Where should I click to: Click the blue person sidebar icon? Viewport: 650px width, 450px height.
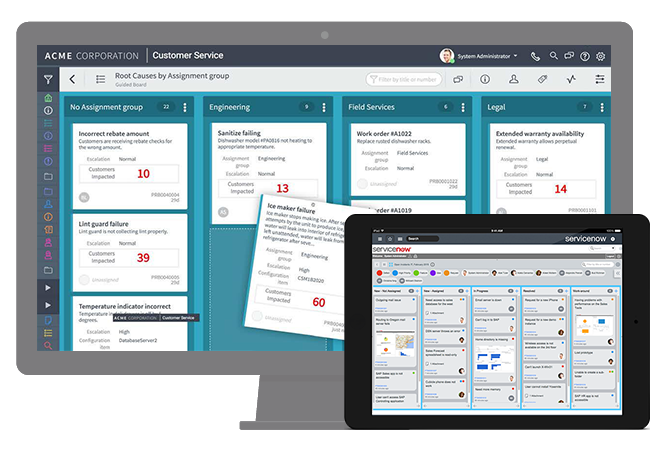point(48,204)
